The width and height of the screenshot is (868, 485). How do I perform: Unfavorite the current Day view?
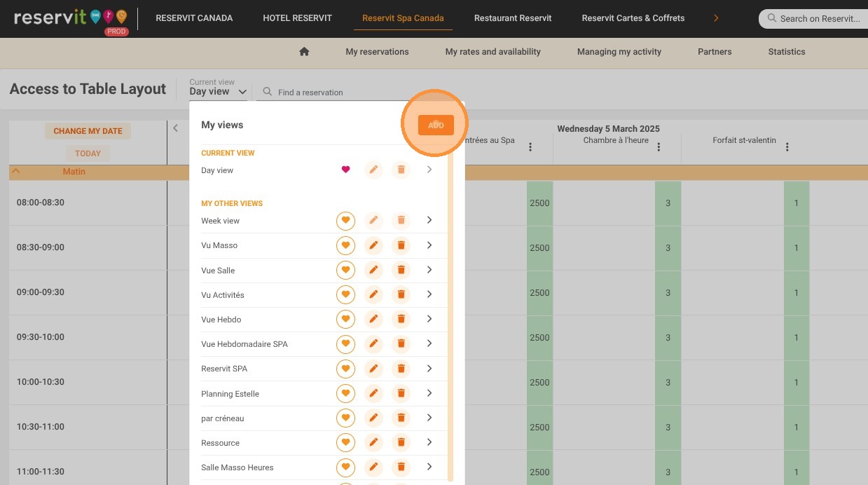(x=345, y=170)
